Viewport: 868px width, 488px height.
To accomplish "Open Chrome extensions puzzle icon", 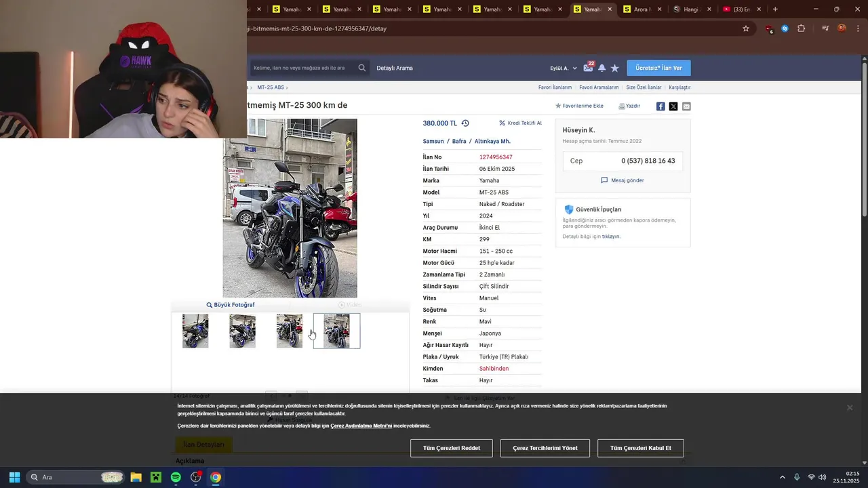I will click(802, 28).
